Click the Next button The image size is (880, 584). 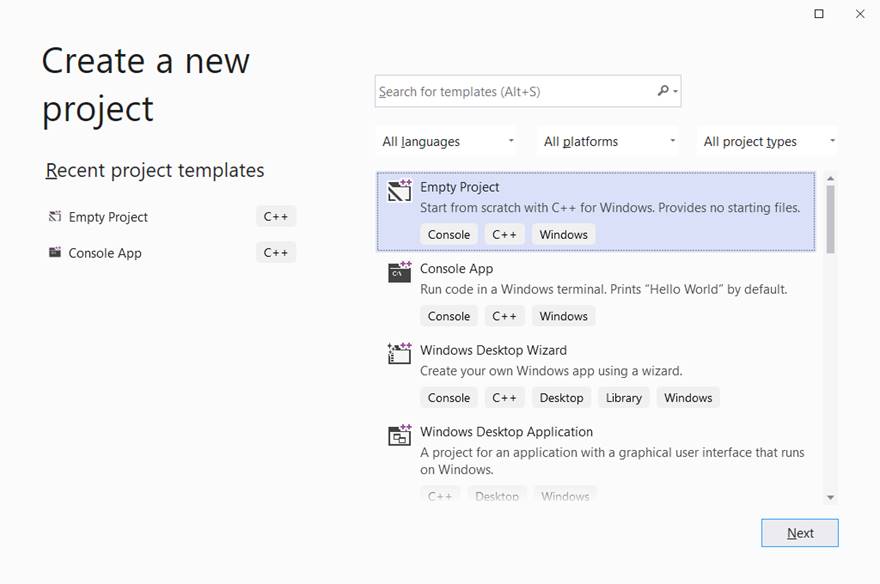(799, 533)
